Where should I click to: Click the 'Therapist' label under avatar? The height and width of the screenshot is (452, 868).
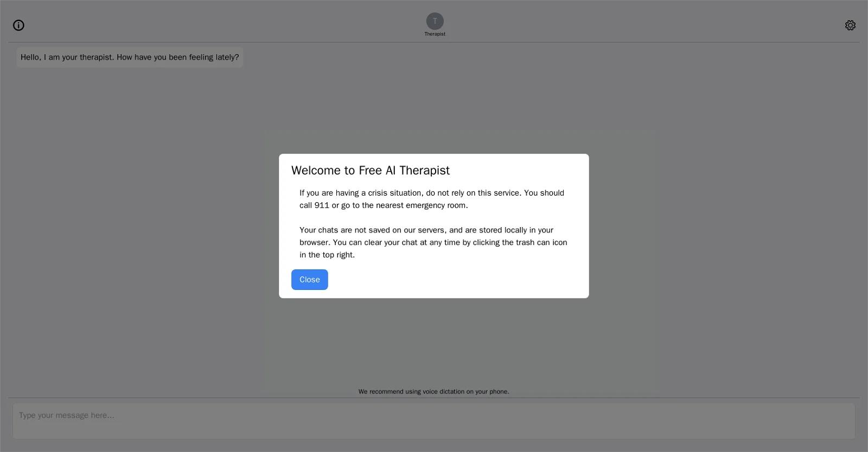(x=435, y=34)
